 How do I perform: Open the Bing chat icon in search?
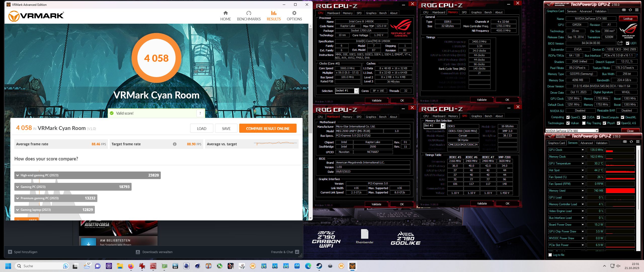(x=66, y=266)
